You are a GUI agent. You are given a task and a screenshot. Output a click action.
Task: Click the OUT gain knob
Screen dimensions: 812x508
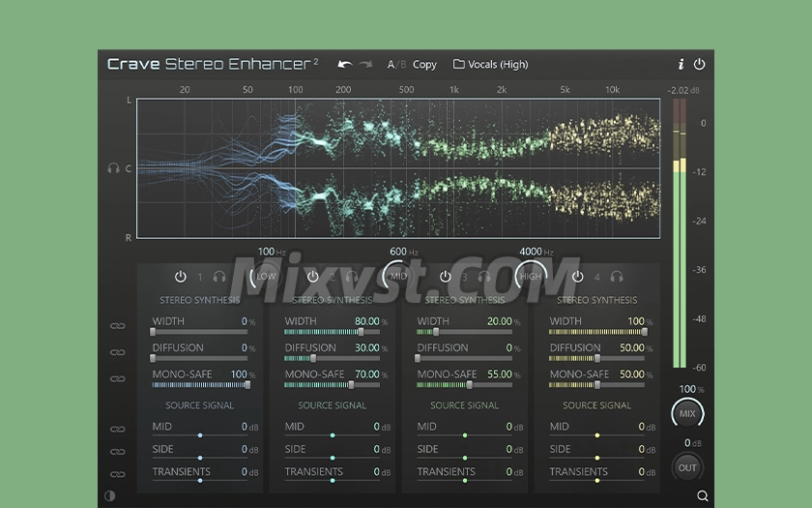687,467
